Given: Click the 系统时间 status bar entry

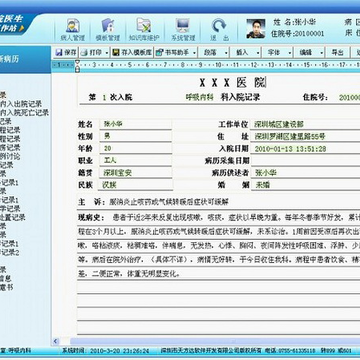Looking at the screenshot, I should click(106, 351).
